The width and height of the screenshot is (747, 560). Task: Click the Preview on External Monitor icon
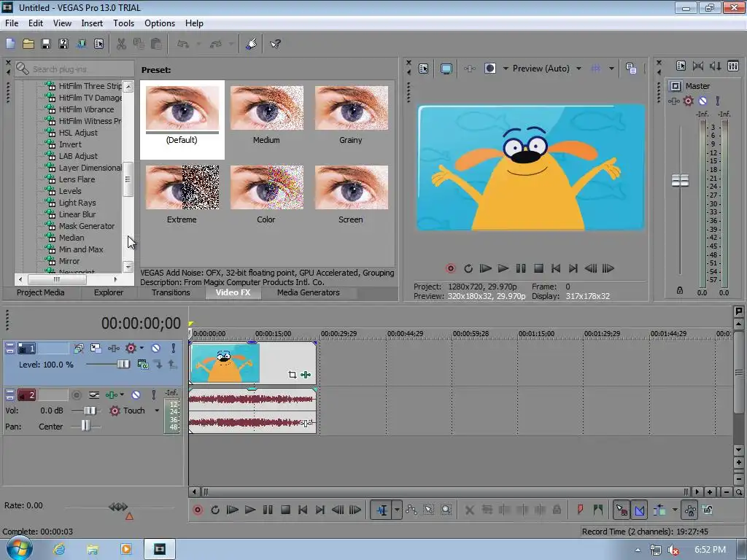pyautogui.click(x=446, y=69)
